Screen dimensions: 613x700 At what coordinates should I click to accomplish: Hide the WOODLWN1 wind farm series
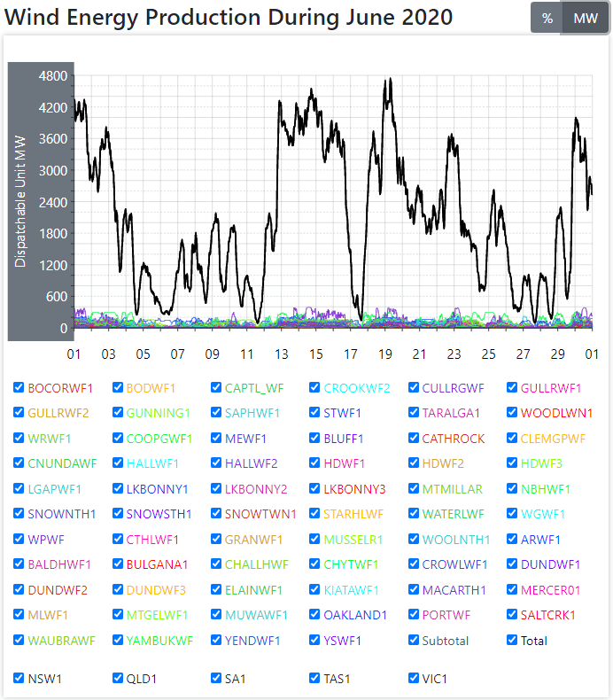coord(513,412)
